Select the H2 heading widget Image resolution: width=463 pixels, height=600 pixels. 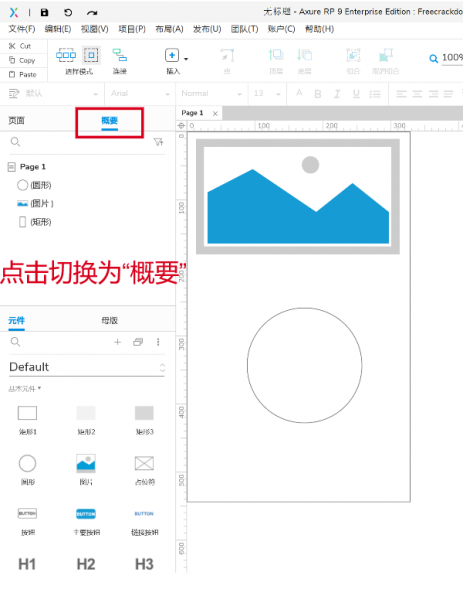86,564
